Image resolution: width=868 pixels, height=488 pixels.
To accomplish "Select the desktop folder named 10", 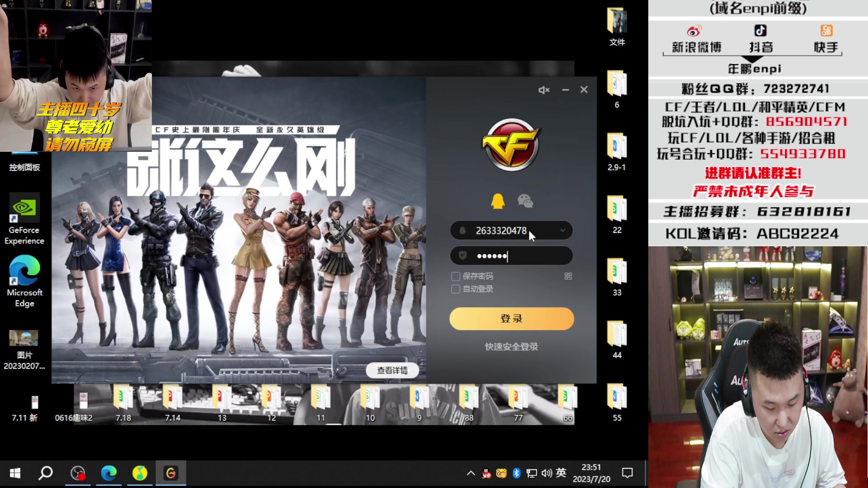I will pyautogui.click(x=370, y=403).
